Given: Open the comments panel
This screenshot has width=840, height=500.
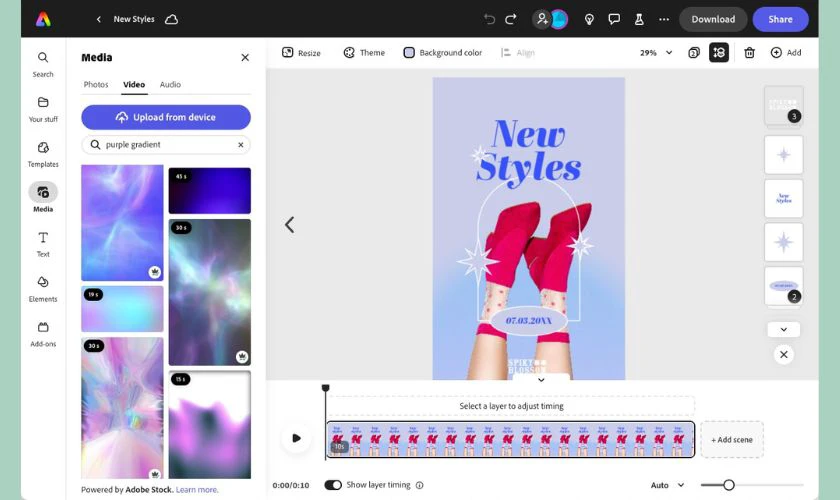Looking at the screenshot, I should pyautogui.click(x=614, y=19).
